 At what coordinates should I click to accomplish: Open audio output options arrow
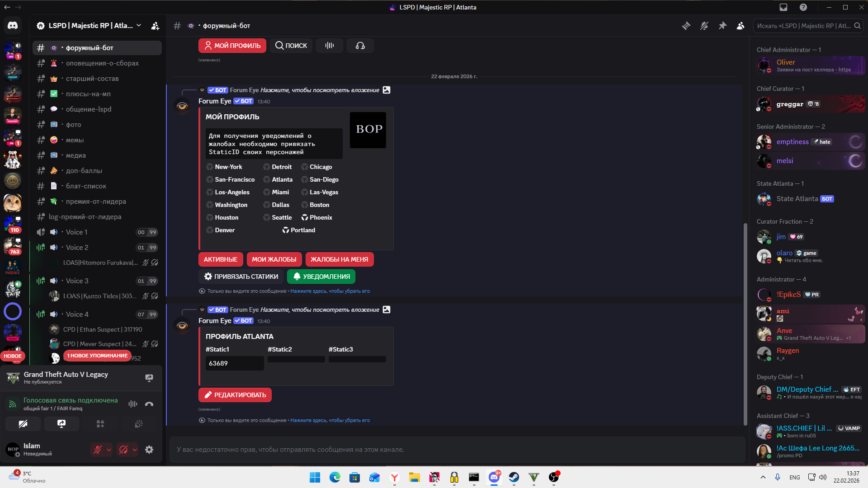pos(135,450)
